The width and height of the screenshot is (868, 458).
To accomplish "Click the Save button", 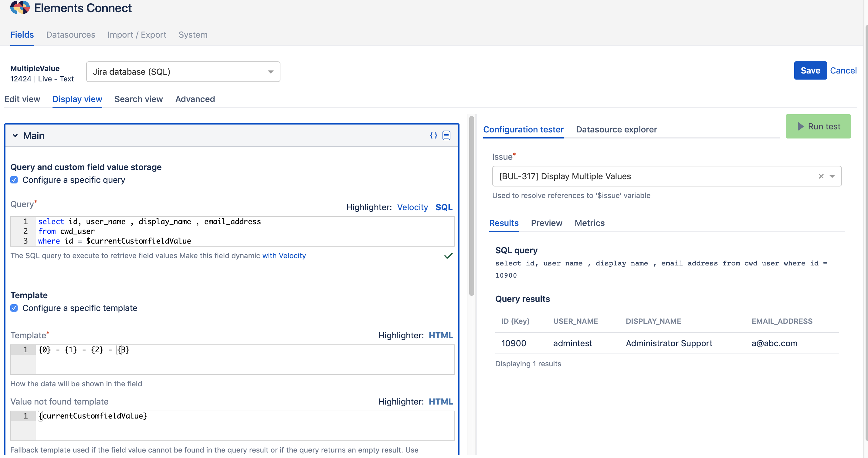I will [x=810, y=70].
